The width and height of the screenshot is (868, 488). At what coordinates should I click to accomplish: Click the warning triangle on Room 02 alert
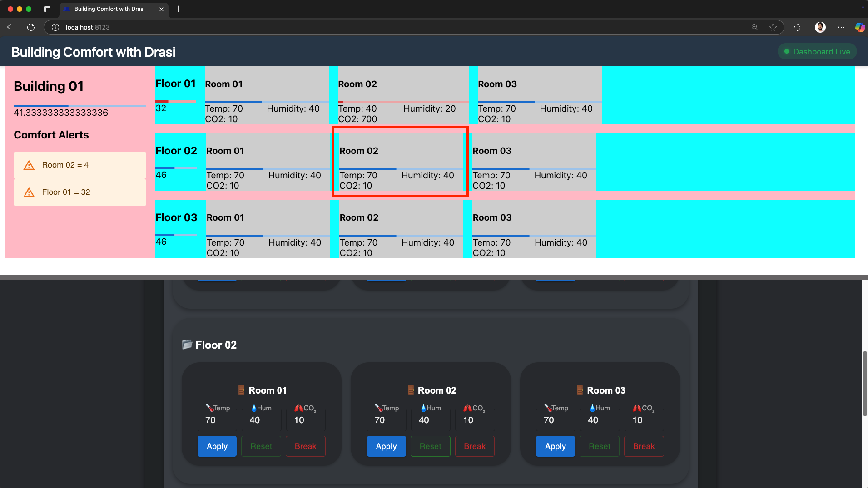29,165
